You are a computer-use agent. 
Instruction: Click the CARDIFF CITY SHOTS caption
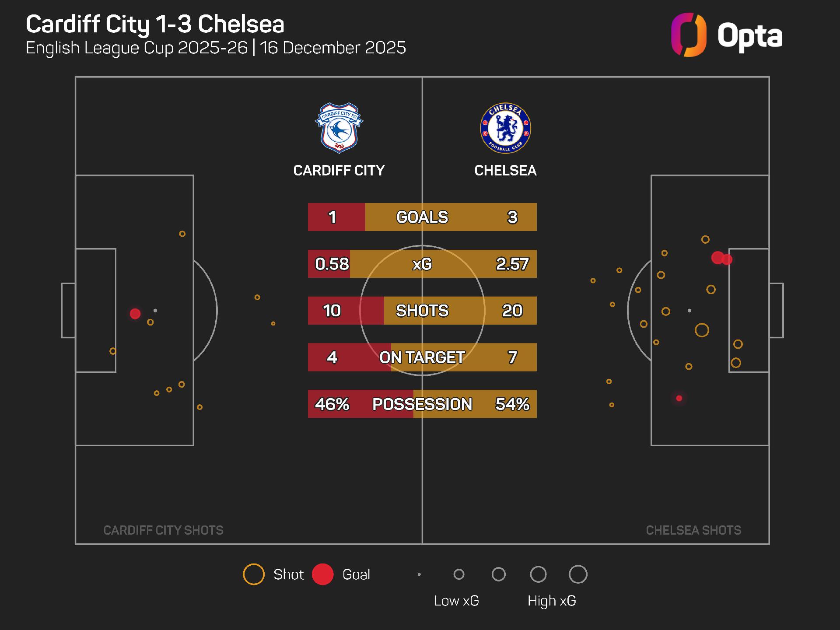click(163, 530)
